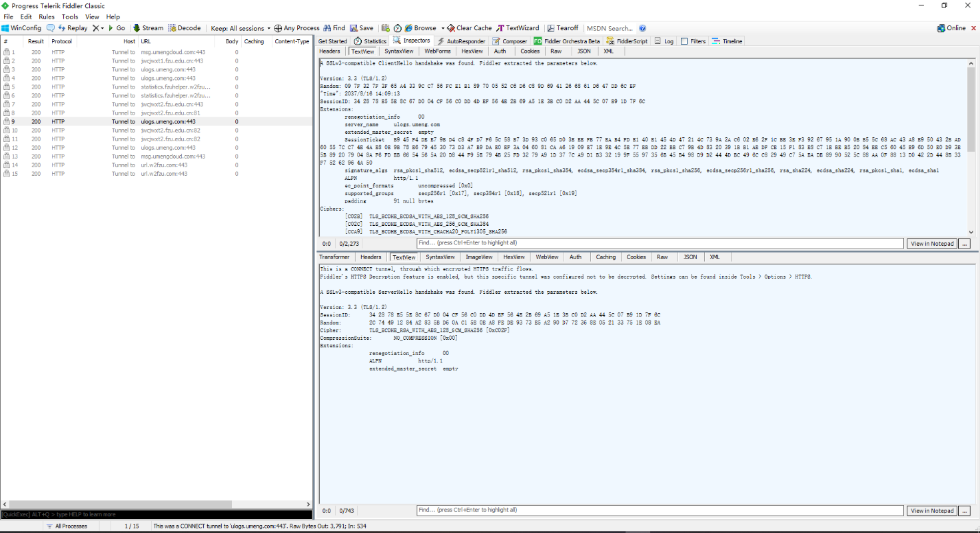The height and width of the screenshot is (533, 980).
Task: Click the Find binoculars icon
Action: tap(327, 28)
